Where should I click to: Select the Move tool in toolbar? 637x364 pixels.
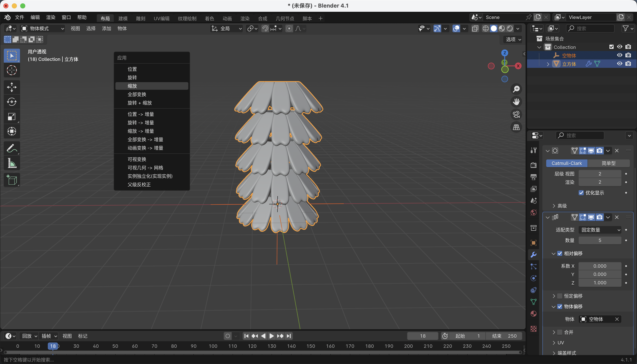tap(12, 87)
